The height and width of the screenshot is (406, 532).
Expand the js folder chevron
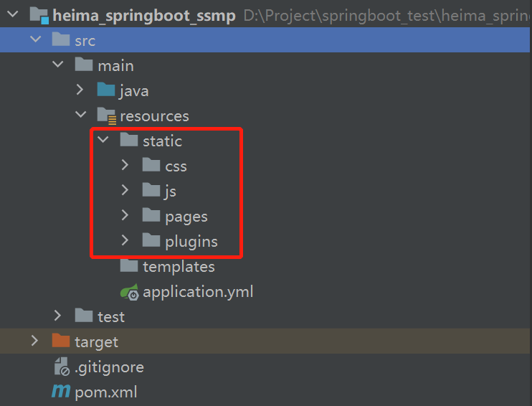click(x=125, y=191)
